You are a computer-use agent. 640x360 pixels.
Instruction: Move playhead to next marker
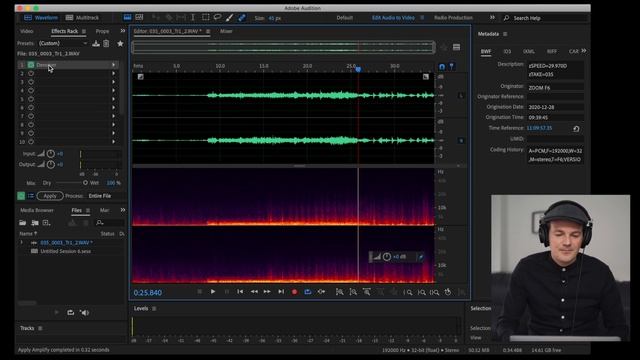click(281, 292)
